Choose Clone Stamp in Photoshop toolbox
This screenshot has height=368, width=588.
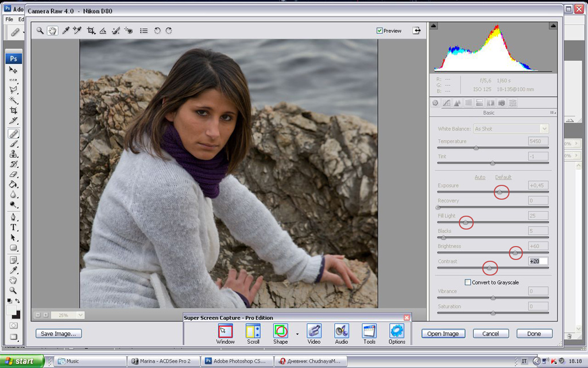(13, 154)
